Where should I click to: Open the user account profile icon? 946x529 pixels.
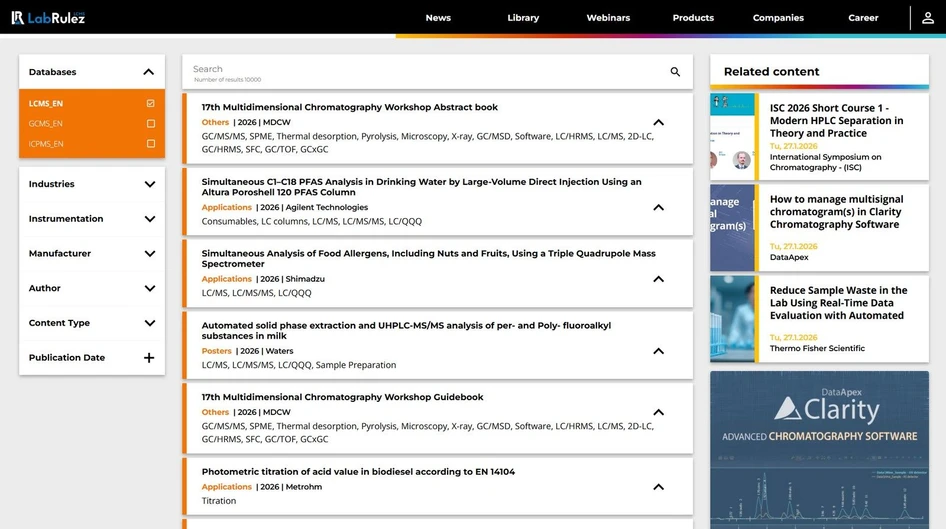click(x=928, y=18)
